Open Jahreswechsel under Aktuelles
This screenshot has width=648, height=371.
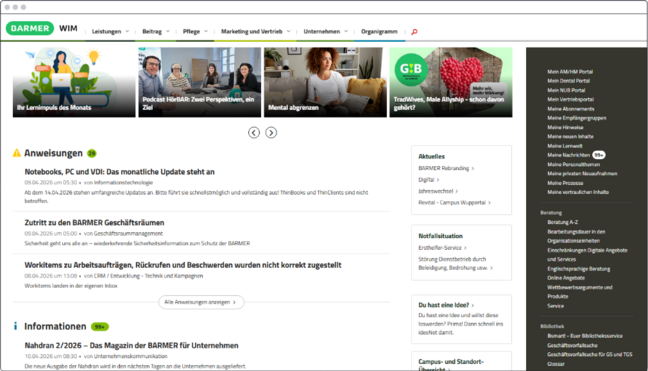(x=438, y=191)
